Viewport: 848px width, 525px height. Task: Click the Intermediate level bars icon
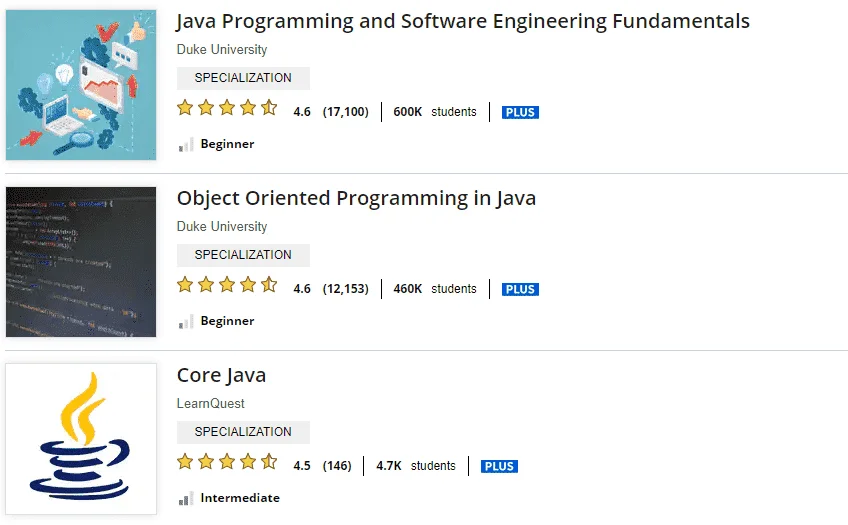[x=186, y=499]
